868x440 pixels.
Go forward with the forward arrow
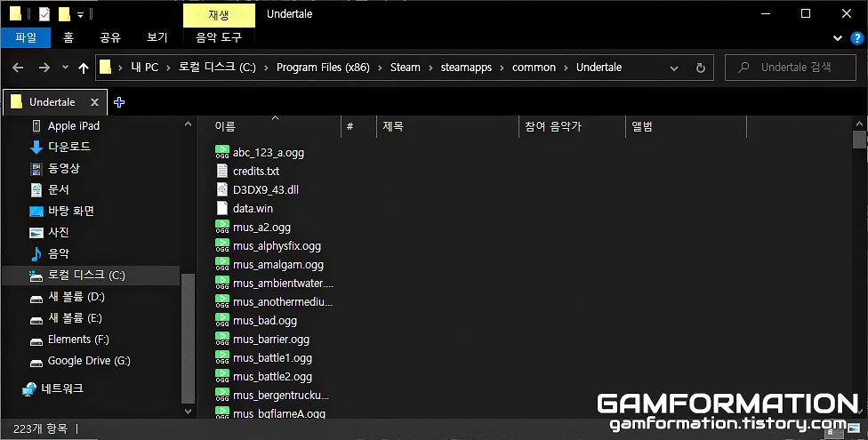[x=44, y=68]
